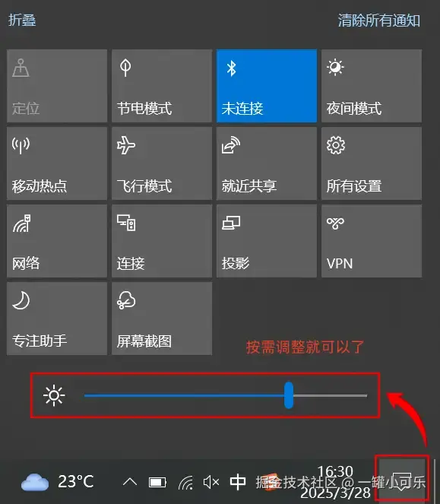Click the muted speaker tray icon
Image resolution: width=440 pixels, height=504 pixels.
[211, 482]
